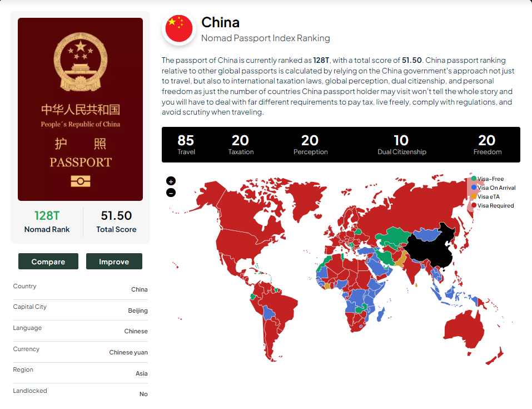Viewport: 532px width, 409px height.
Task: Click the Visa On Arrival legend label
Action: click(497, 188)
